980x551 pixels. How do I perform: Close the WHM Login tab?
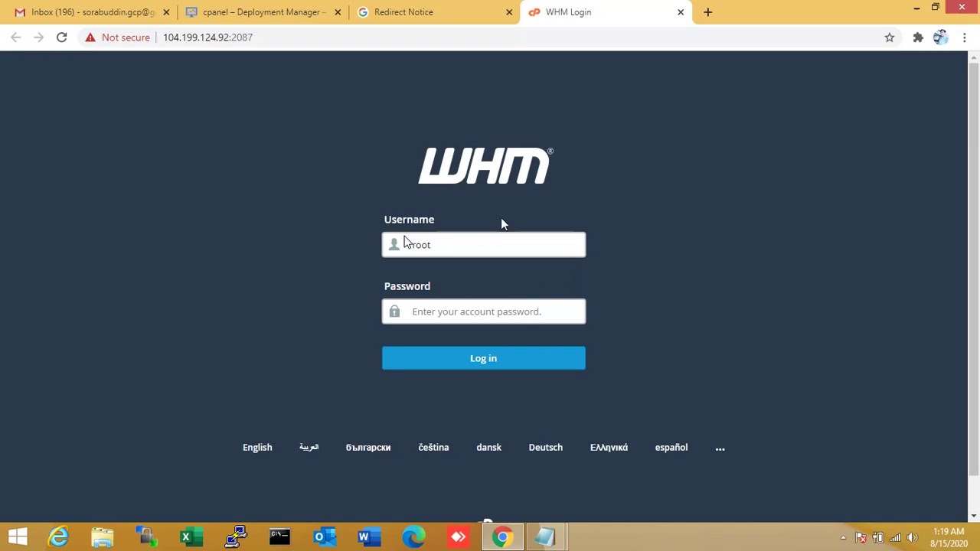click(x=681, y=12)
